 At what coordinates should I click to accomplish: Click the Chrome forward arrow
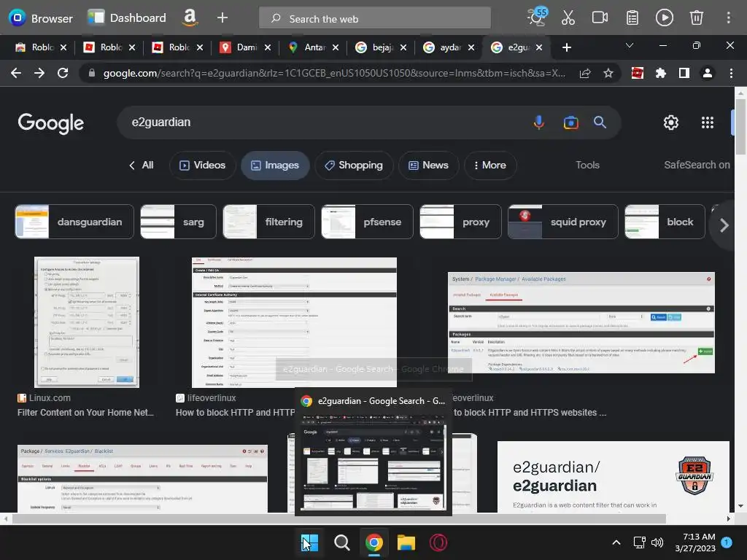click(x=39, y=73)
